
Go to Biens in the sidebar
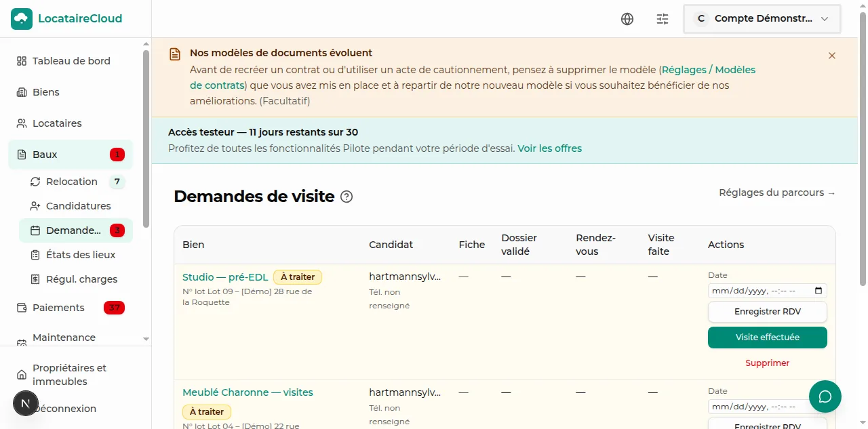coord(71,92)
